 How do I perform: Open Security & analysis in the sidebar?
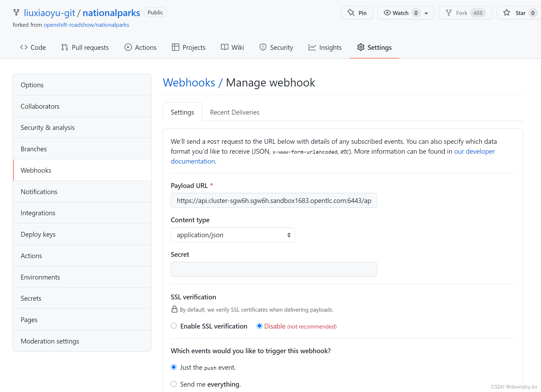click(x=82, y=127)
